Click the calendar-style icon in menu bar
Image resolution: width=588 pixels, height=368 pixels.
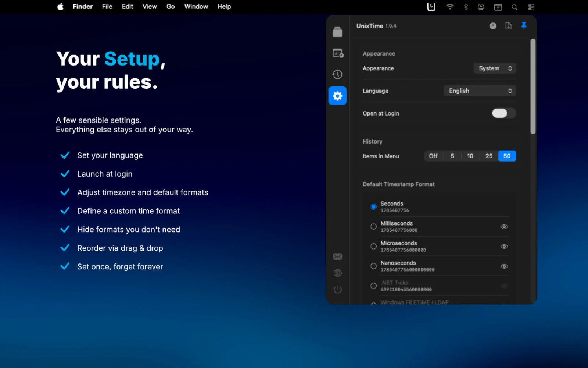coord(498,7)
